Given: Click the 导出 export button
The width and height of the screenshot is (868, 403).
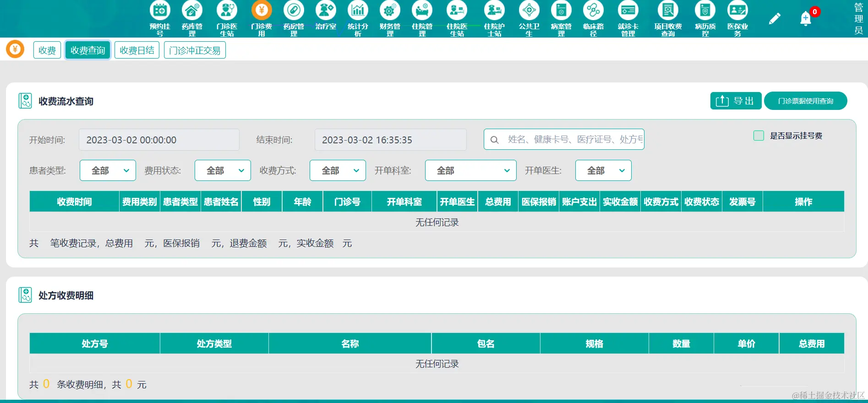Looking at the screenshot, I should (736, 101).
